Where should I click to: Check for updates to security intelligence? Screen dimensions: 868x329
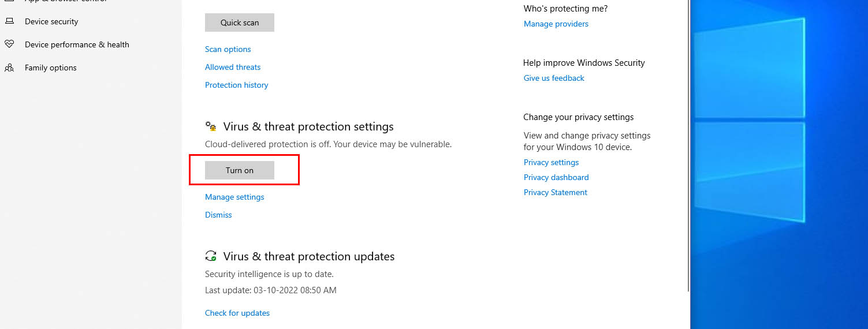click(x=237, y=313)
